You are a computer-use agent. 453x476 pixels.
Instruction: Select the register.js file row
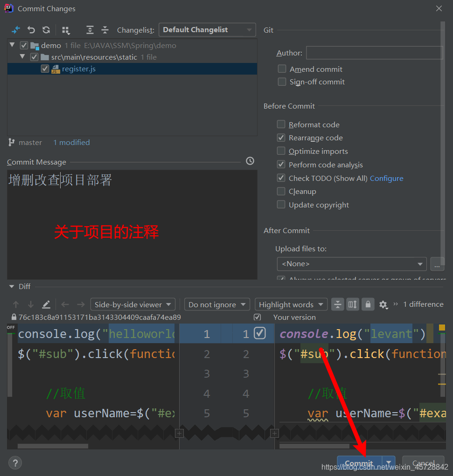132,69
